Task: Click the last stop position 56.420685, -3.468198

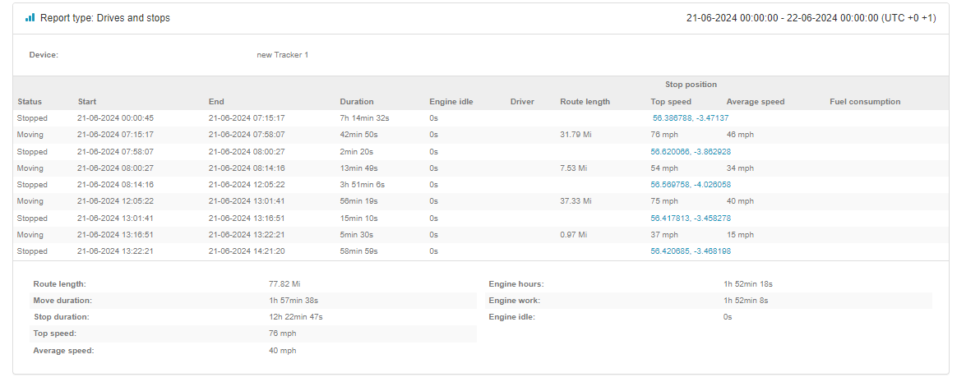Action: tap(690, 251)
